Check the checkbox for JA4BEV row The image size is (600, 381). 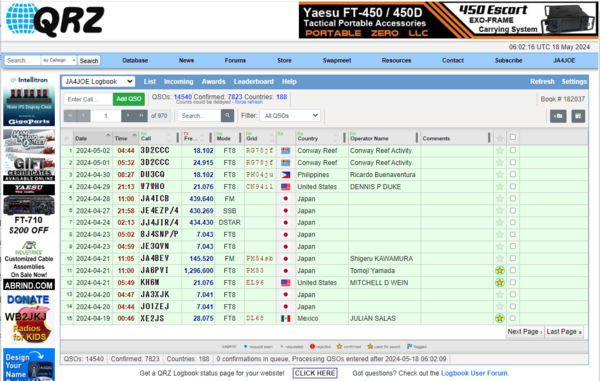513,258
